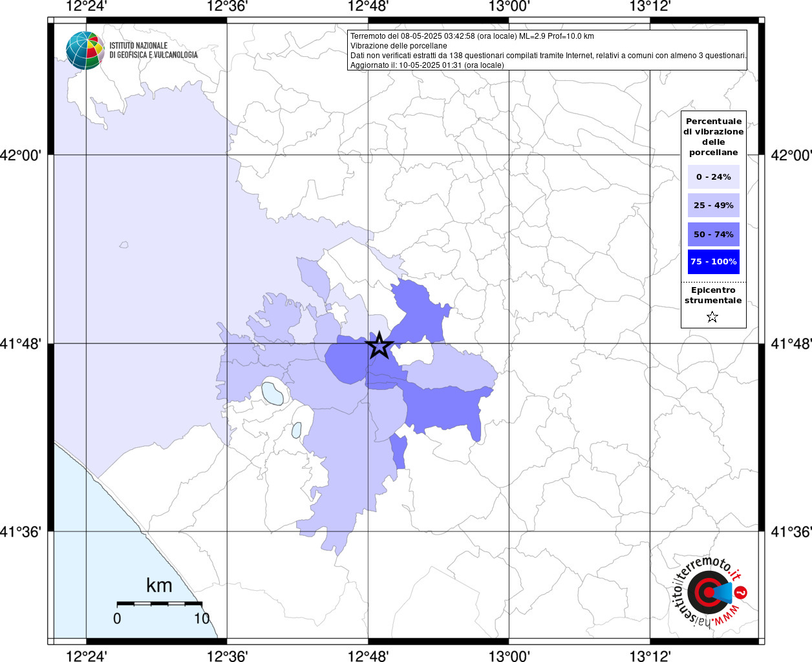Click the 0 - 24% legend swatch
Image resolution: width=812 pixels, height=662 pixels.
click(714, 176)
